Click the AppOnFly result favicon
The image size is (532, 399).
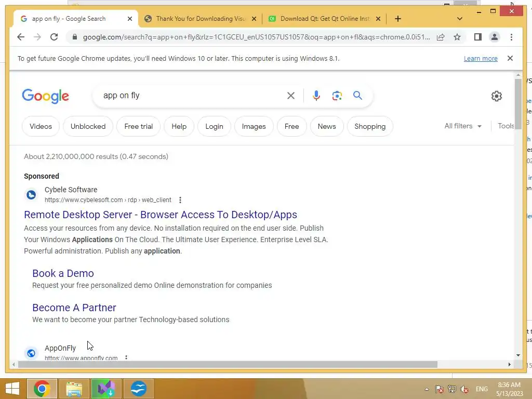click(x=31, y=353)
